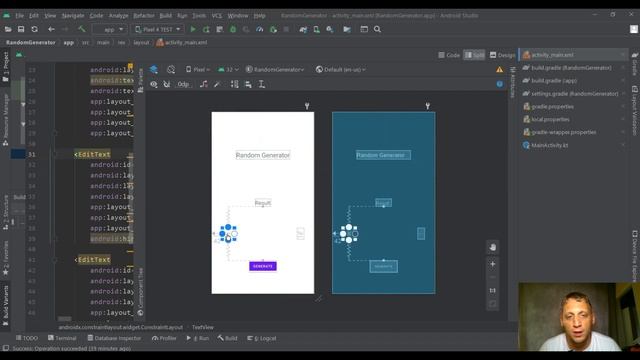Image resolution: width=640 pixels, height=360 pixels.
Task: Open the Default (en-us) locale dropdown
Action: [341, 70]
